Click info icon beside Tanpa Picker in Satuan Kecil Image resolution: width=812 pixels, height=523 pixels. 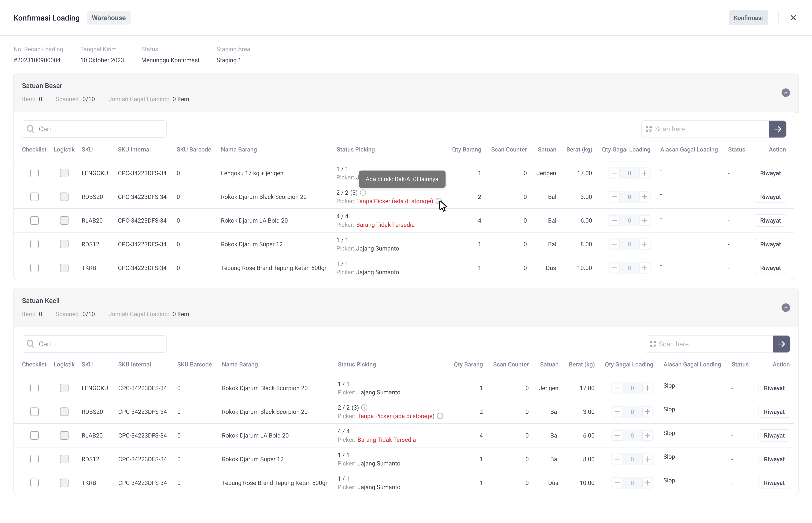pos(440,416)
